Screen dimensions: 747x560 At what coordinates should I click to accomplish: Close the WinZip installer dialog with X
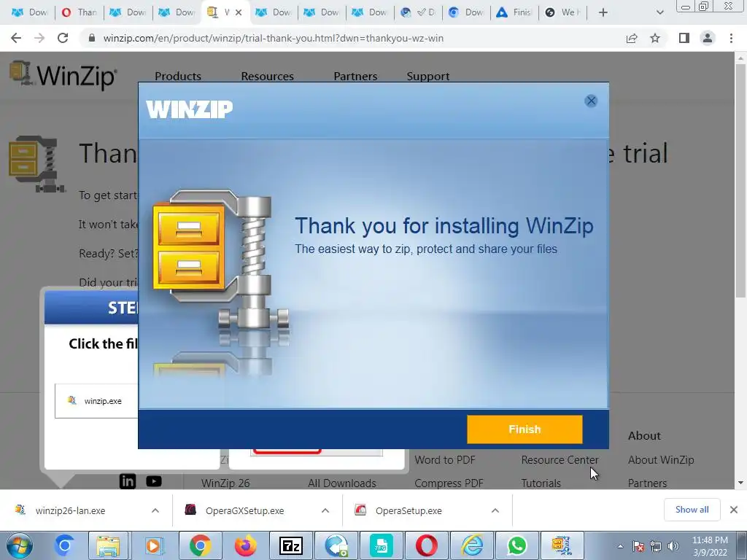pos(591,101)
